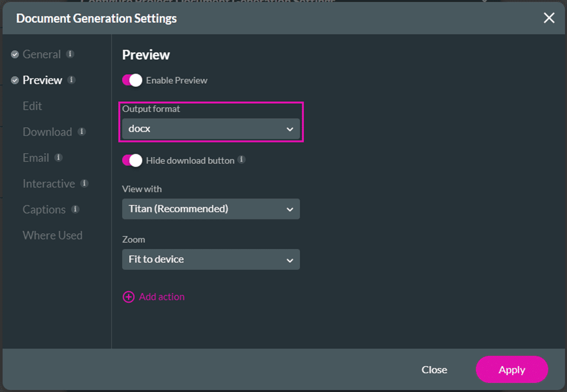Click info icon beside Captions
The width and height of the screenshot is (567, 392).
[x=75, y=209]
